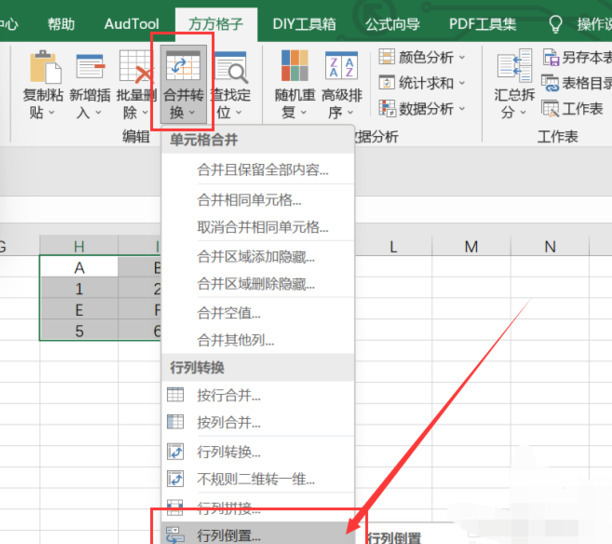Open the DIY工具箱 tab
This screenshot has width=612, height=544.
[x=304, y=24]
